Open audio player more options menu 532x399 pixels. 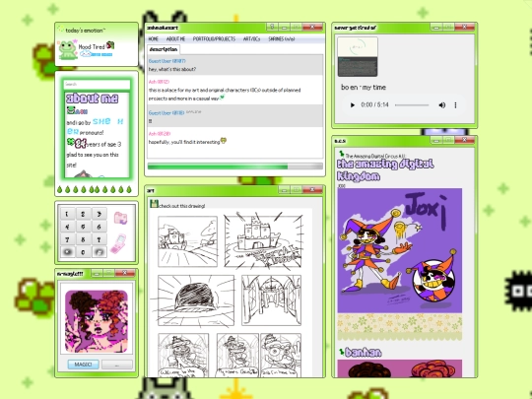coord(455,105)
